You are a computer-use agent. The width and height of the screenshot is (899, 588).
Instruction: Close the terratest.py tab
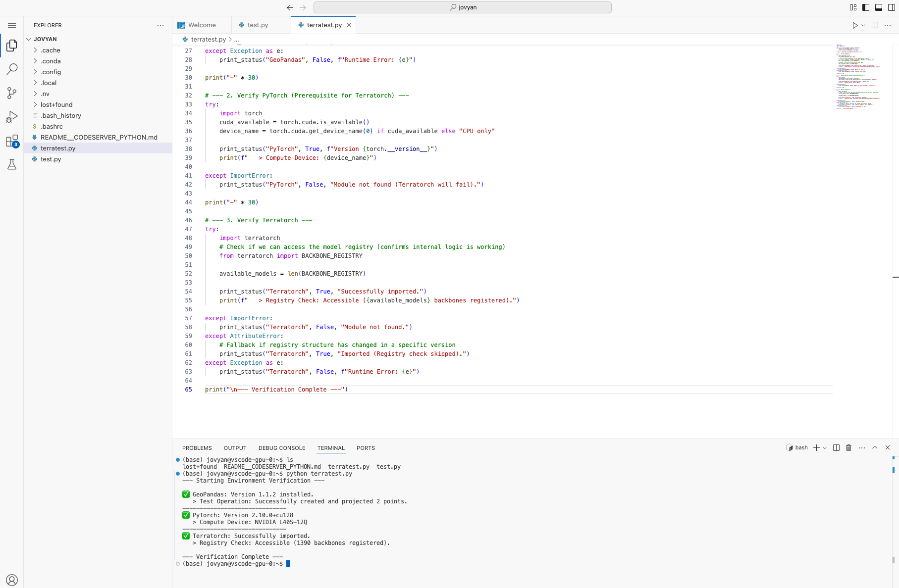point(349,25)
